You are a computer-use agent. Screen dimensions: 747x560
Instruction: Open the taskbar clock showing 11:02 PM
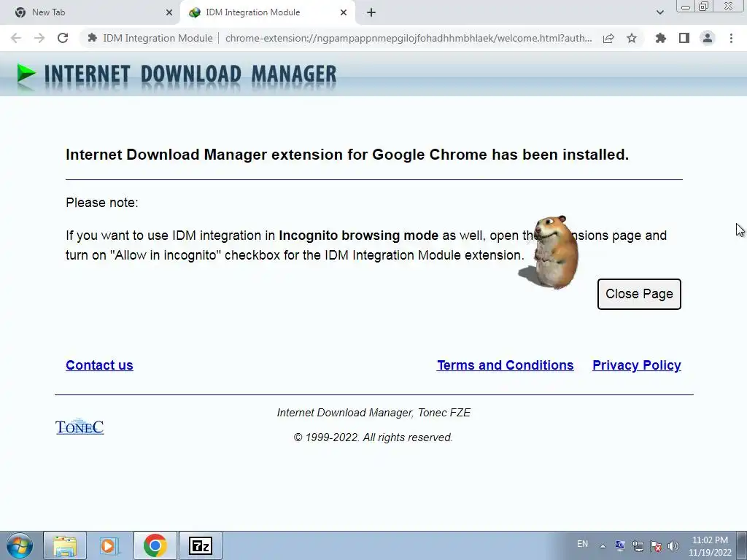pyautogui.click(x=710, y=546)
